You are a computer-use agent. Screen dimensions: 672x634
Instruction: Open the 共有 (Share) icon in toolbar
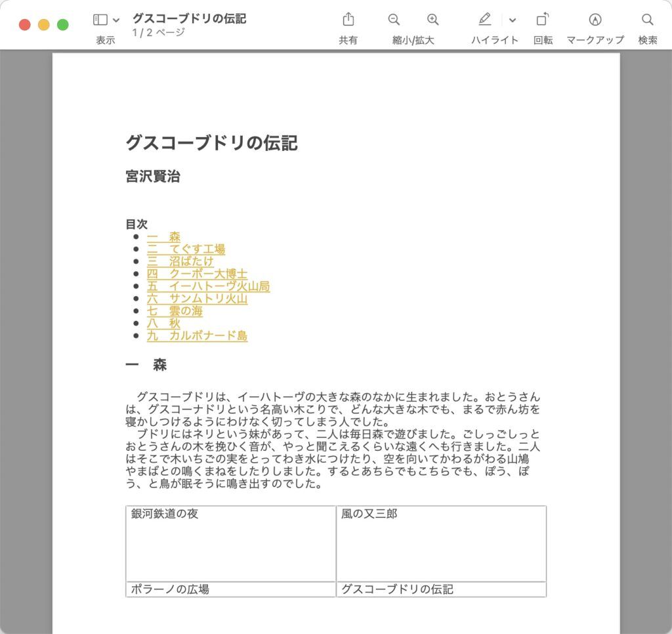(348, 20)
